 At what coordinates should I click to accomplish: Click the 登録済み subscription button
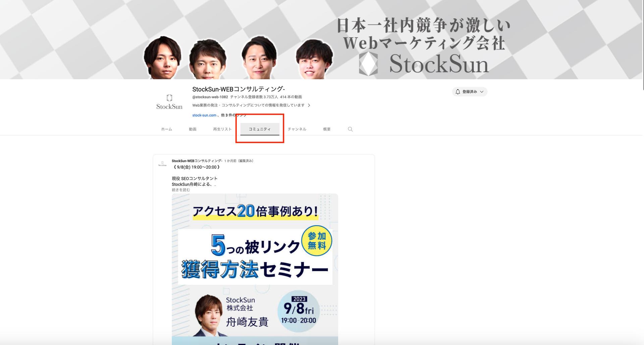click(470, 92)
